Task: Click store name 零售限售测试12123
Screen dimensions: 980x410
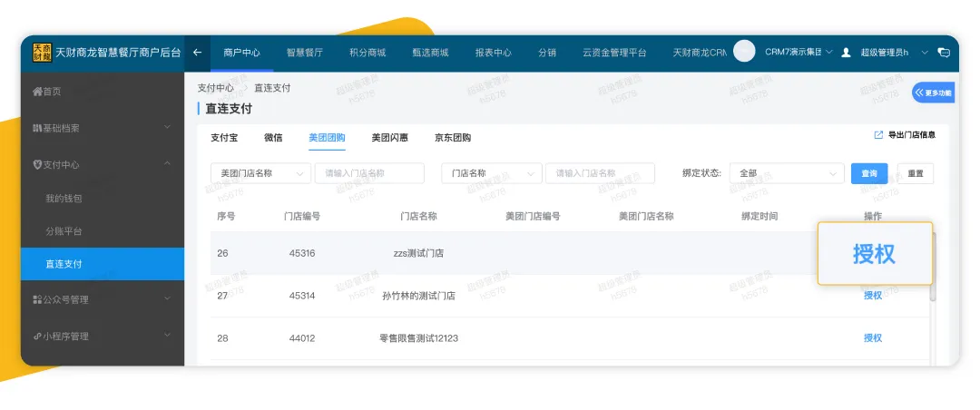Action: pos(418,338)
